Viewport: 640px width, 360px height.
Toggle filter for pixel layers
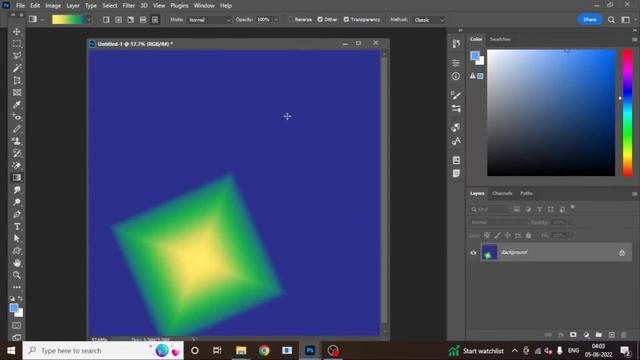coord(517,209)
